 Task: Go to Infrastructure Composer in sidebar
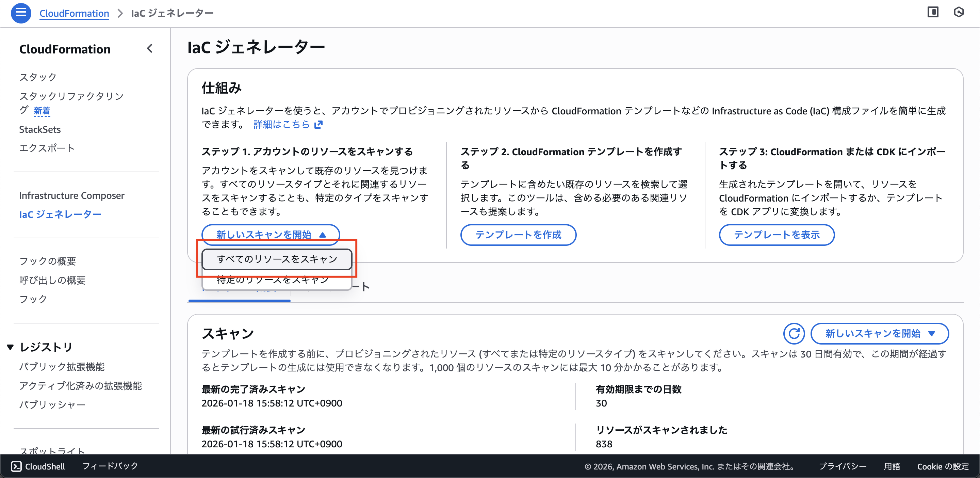(71, 195)
